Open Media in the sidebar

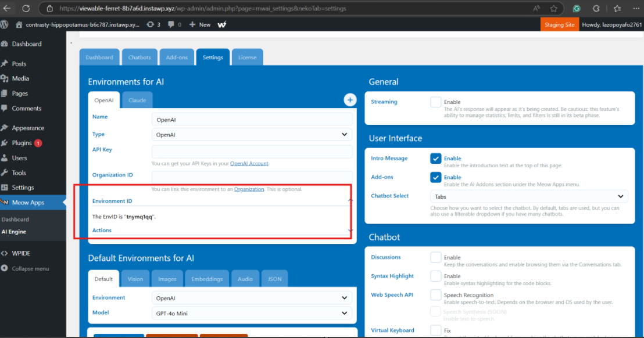click(20, 78)
